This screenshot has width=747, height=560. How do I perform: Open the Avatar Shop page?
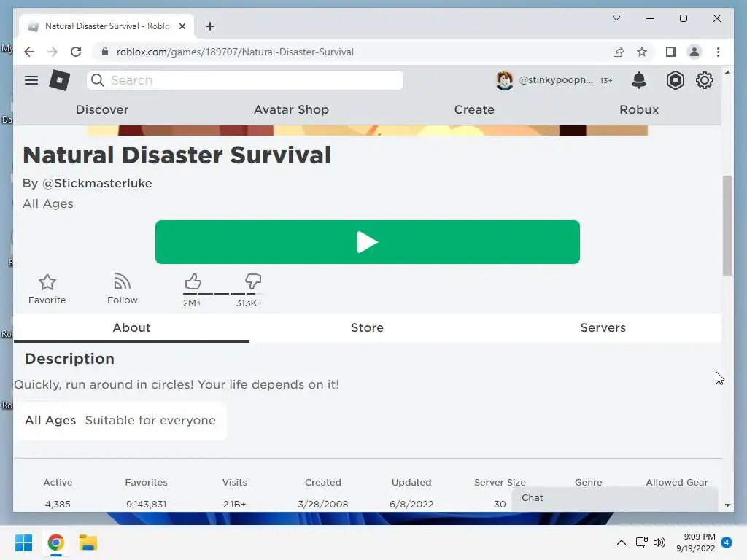click(x=291, y=109)
